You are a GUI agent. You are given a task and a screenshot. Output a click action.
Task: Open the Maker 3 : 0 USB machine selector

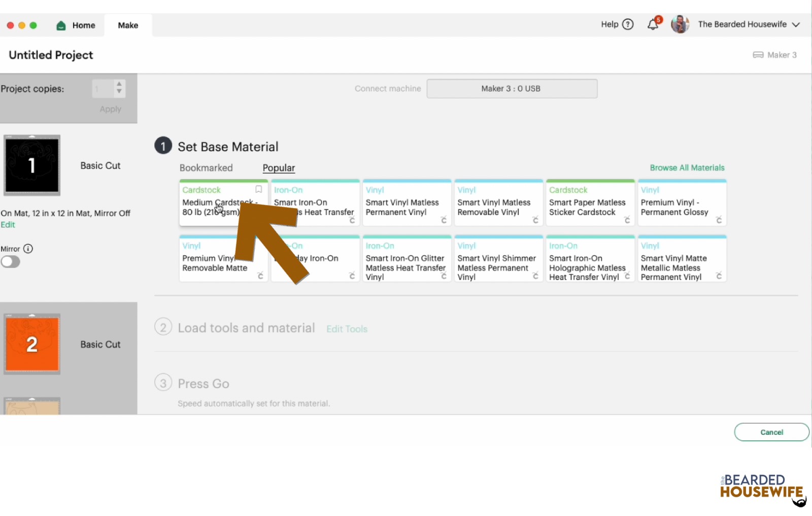[511, 88]
